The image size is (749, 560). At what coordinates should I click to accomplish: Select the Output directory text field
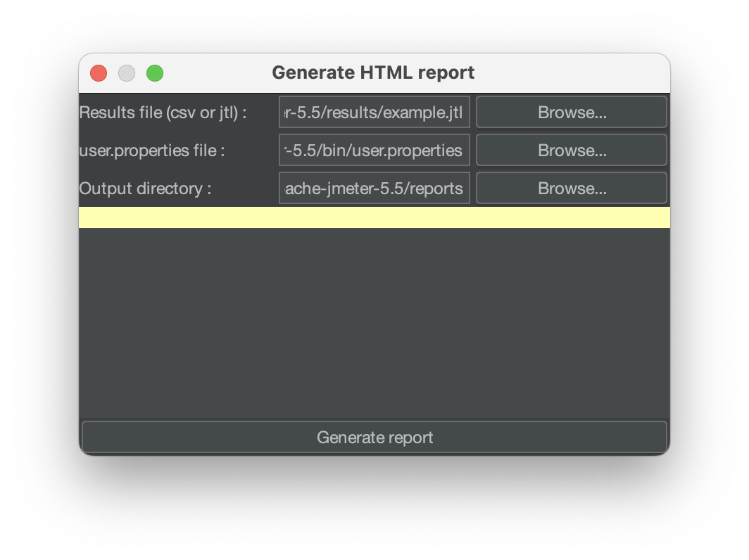374,189
